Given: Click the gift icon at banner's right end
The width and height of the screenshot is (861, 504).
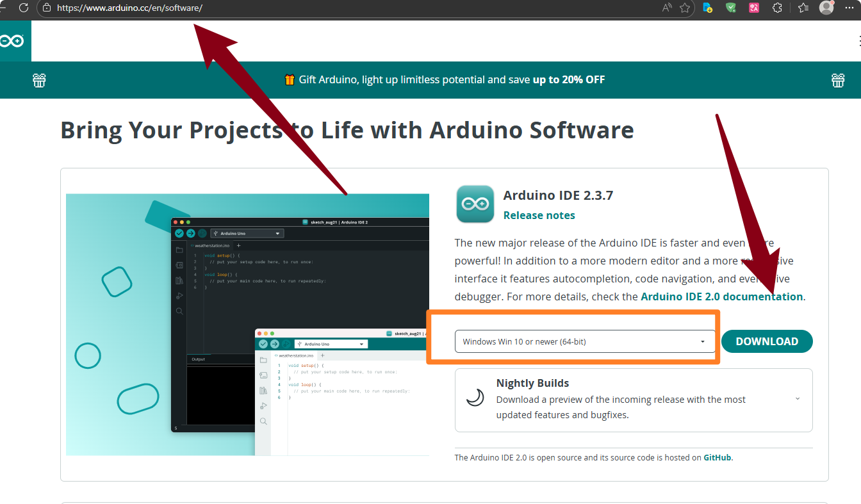Looking at the screenshot, I should pos(838,80).
